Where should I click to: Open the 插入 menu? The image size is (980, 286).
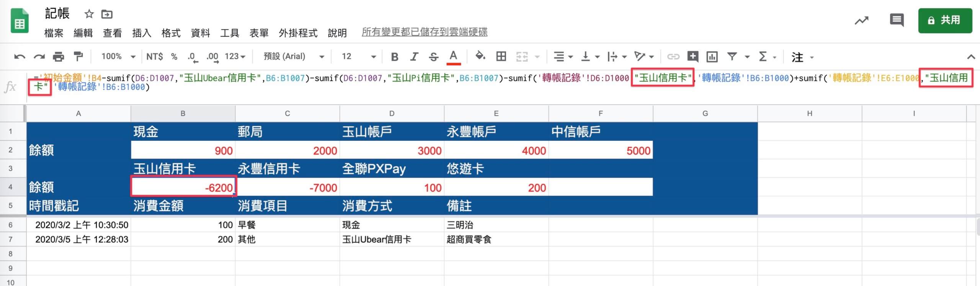[x=142, y=33]
